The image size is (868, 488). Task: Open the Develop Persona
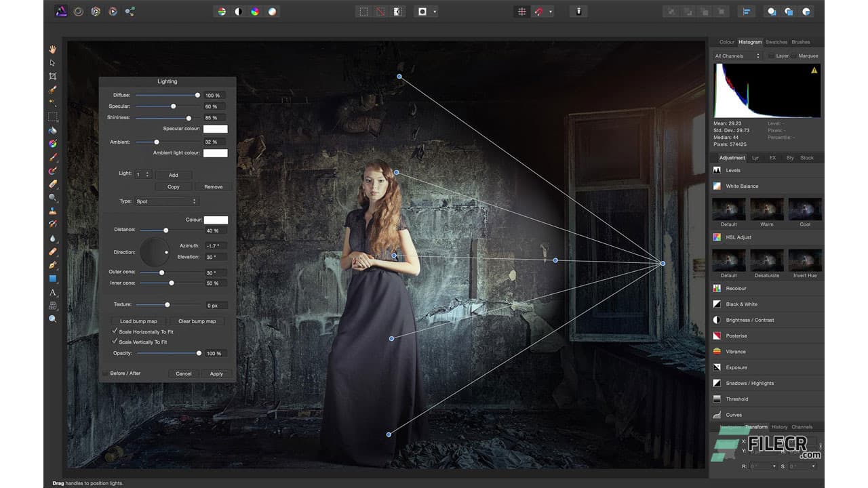pos(96,11)
